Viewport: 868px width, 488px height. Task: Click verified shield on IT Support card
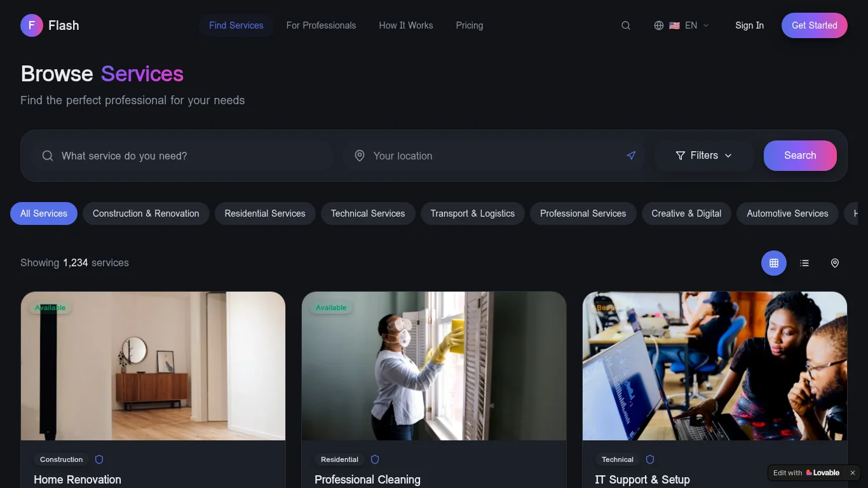650,459
